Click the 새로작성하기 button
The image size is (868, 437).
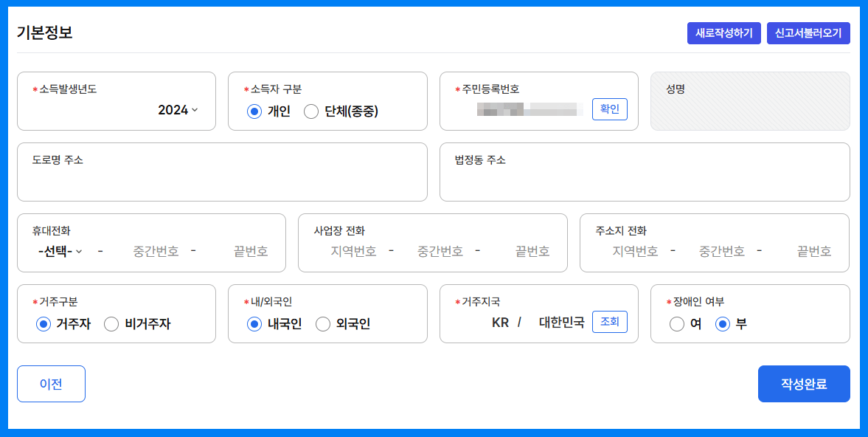[723, 32]
